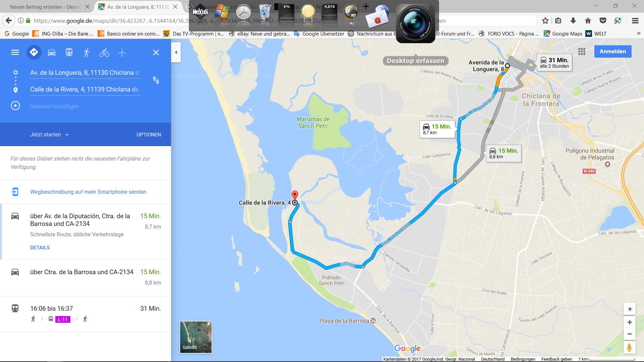
Task: Click Wegbeschreibung auf mein Smartphone senden link
Action: 88,192
